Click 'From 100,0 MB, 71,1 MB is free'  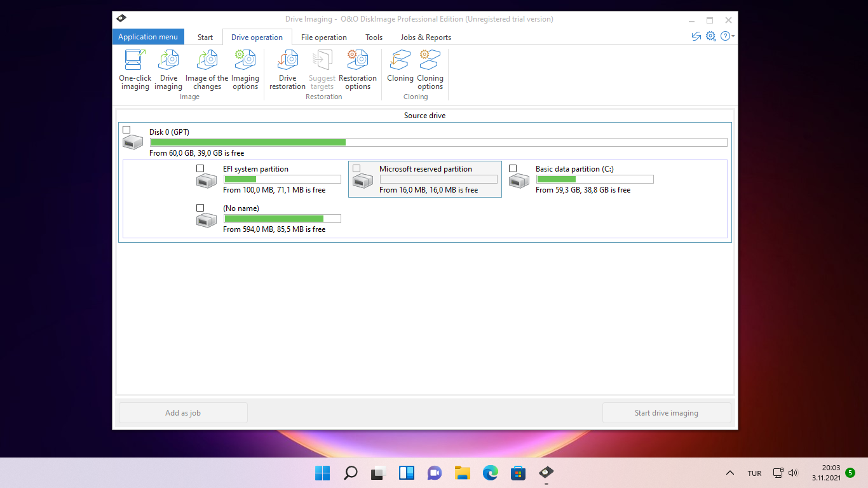point(275,190)
